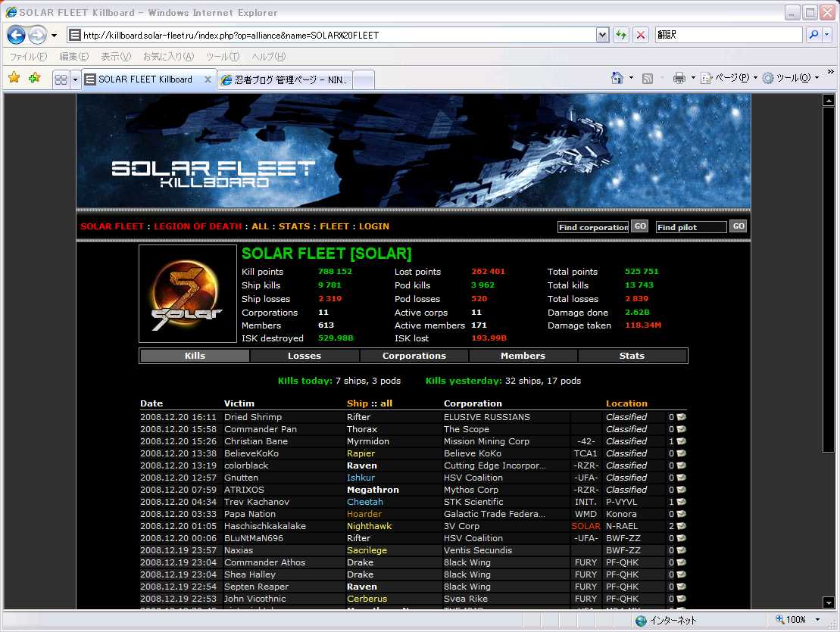Image resolution: width=840 pixels, height=632 pixels.
Task: Select the Members tab
Action: pos(523,356)
